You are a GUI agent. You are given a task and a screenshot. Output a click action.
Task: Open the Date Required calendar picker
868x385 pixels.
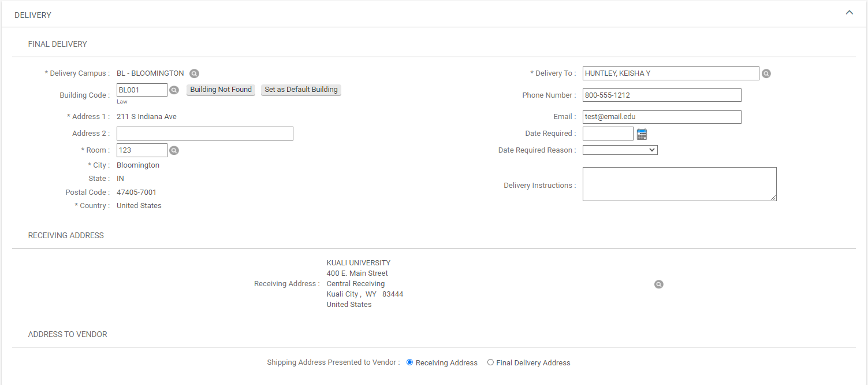(642, 134)
